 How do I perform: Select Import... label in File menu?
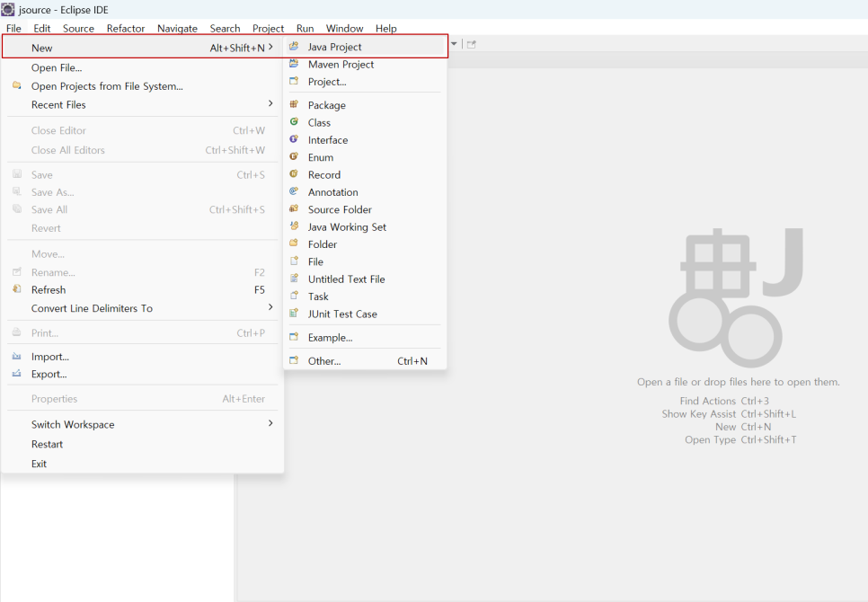49,357
